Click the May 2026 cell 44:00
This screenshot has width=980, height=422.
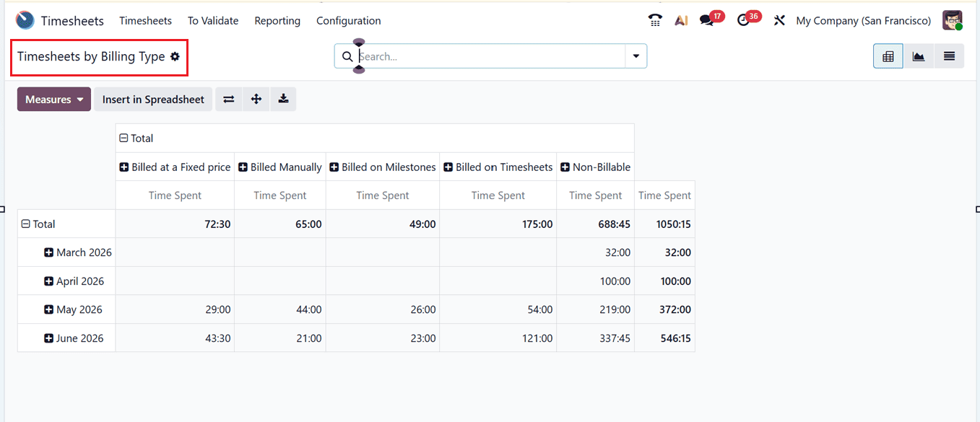tap(280, 309)
